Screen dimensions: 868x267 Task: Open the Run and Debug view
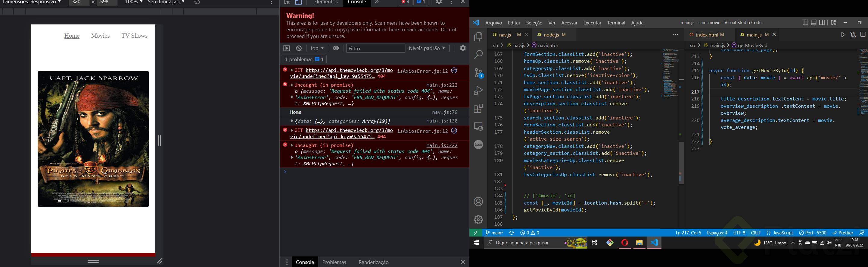coord(478,91)
